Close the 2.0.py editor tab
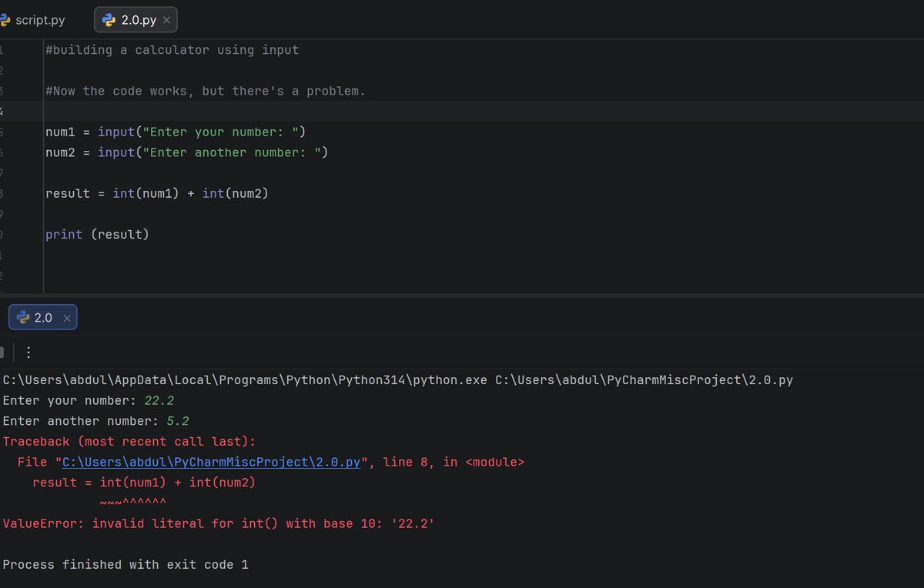The height and width of the screenshot is (588, 924). (x=166, y=20)
